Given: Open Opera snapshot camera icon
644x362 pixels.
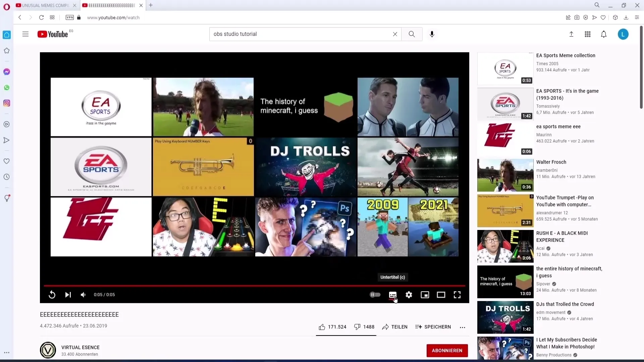Looking at the screenshot, I should tap(577, 17).
